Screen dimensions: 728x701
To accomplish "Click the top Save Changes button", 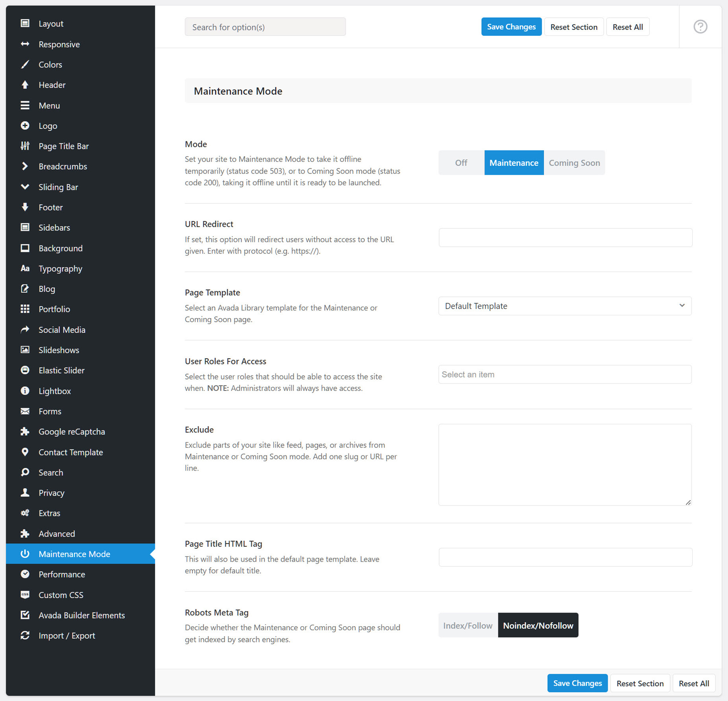I will (x=511, y=27).
